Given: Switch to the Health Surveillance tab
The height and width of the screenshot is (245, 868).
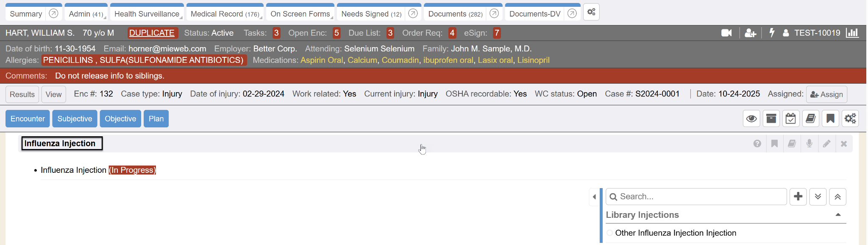Looking at the screenshot, I should (147, 14).
